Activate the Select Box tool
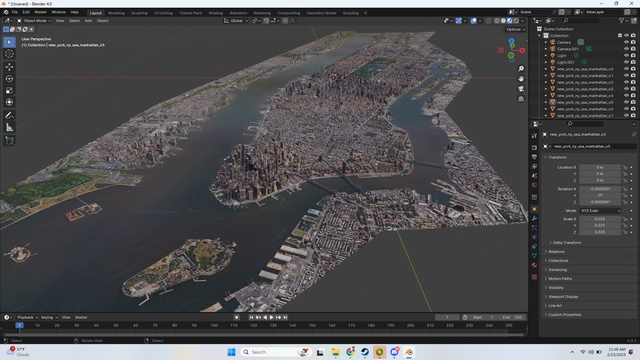The height and width of the screenshot is (360, 640). click(9, 42)
